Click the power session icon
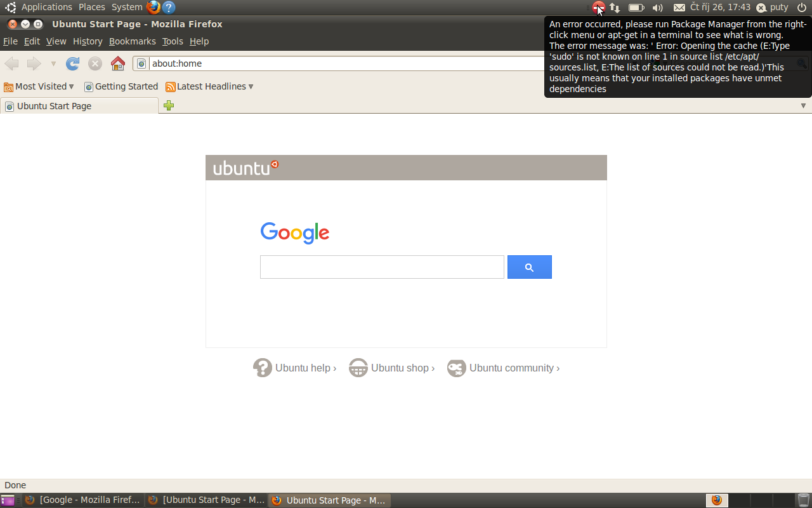This screenshot has height=508, width=812. pos(801,8)
